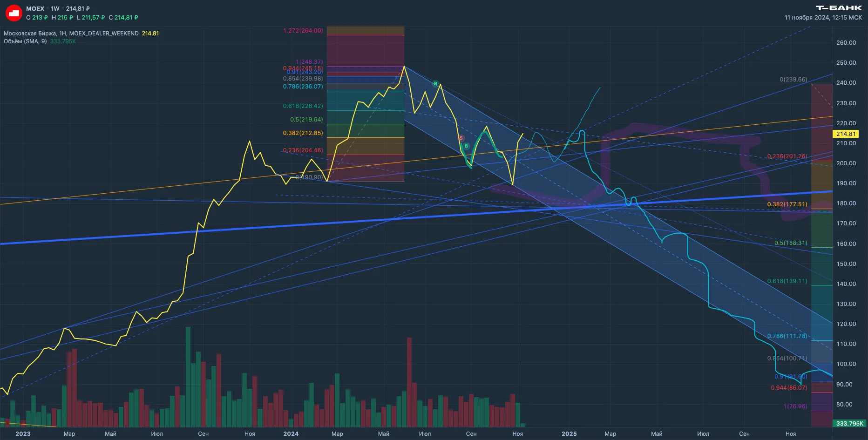
Task: Click the Fibonacci level 0.944(86.07) label
Action: (x=789, y=388)
